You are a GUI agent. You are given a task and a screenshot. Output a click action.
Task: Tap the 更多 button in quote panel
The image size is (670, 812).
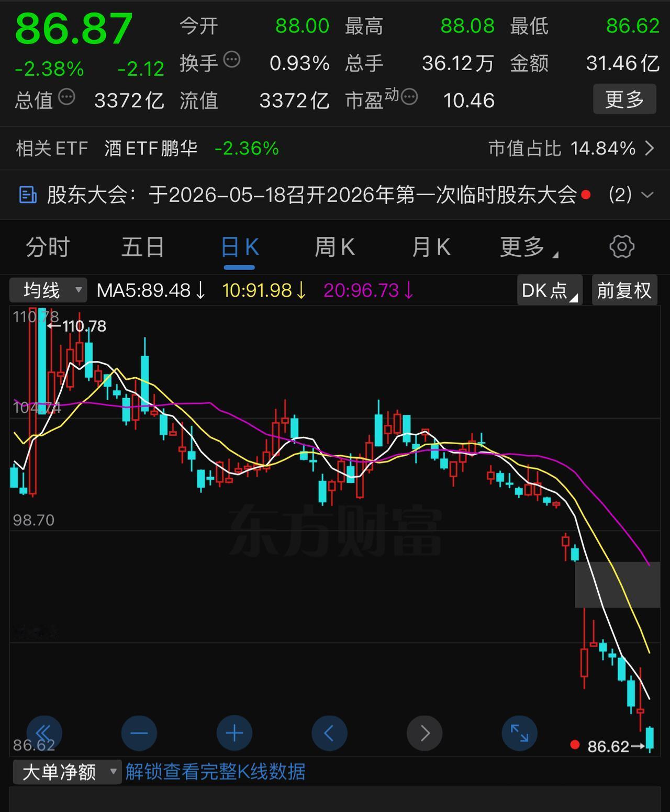coord(624,99)
